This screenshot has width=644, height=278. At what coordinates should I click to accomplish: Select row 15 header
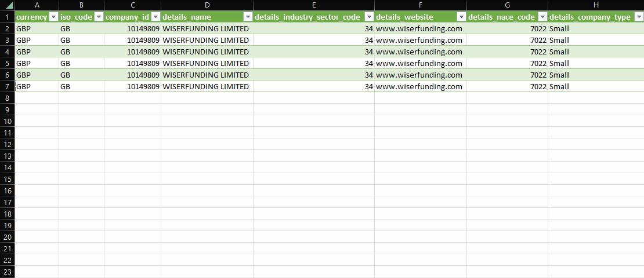[8, 179]
